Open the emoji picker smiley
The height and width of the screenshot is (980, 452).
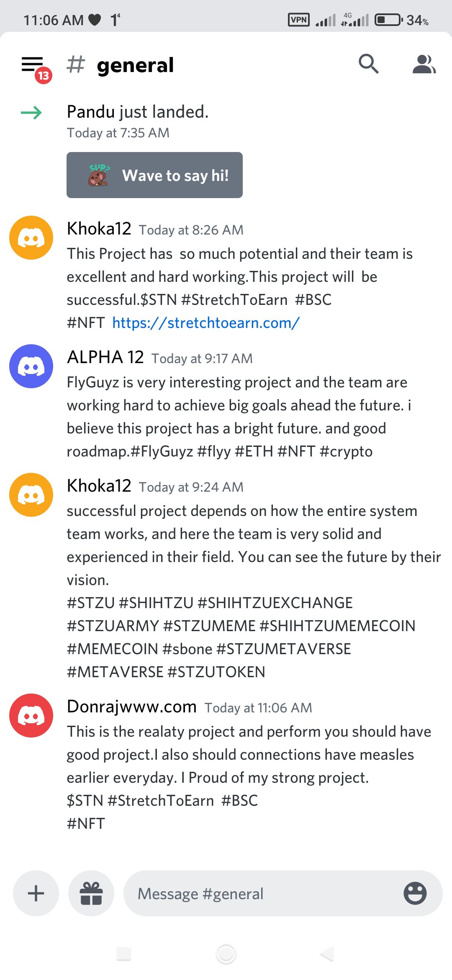(x=415, y=893)
